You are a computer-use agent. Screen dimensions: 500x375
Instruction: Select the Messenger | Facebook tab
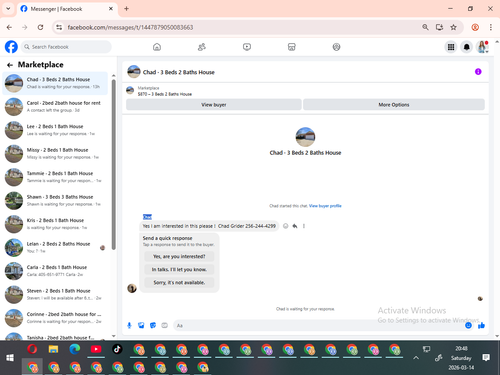click(x=67, y=9)
